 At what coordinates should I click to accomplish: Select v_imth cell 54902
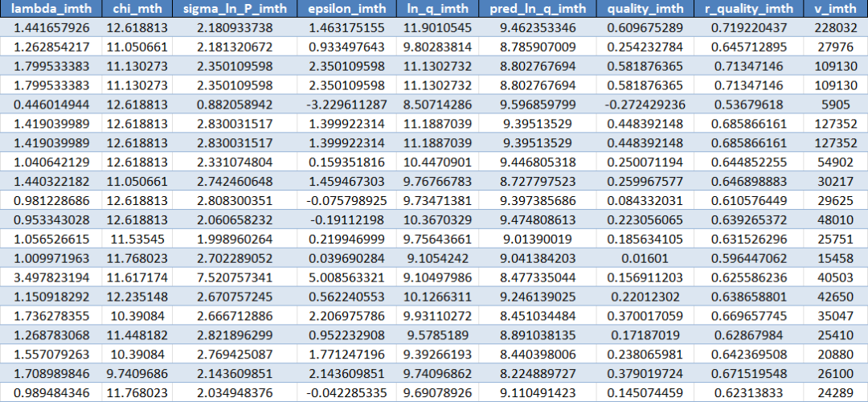click(x=836, y=162)
